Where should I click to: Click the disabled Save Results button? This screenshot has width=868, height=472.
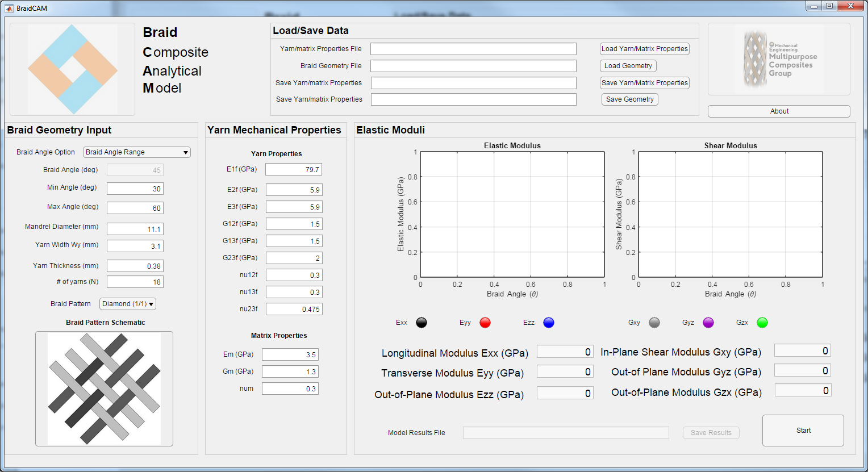tap(711, 433)
